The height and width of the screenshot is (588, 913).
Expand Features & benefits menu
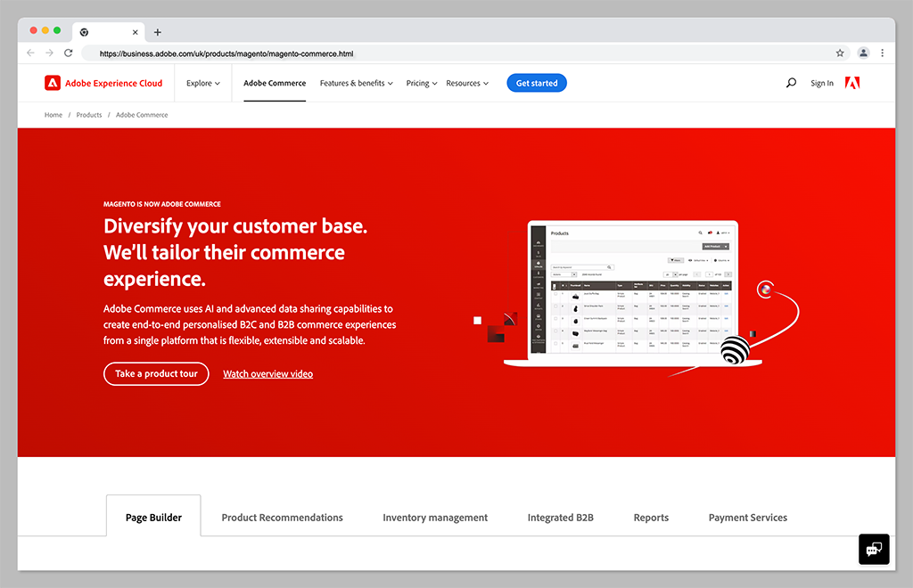[x=356, y=83]
